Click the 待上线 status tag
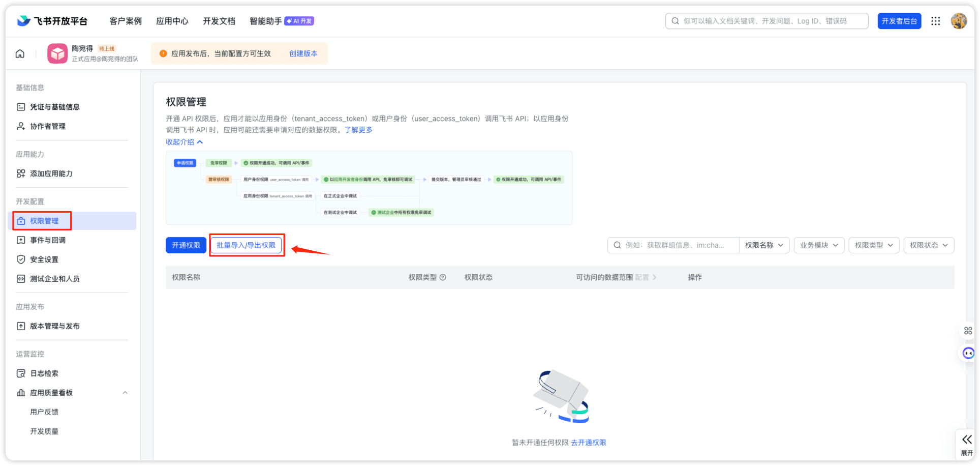This screenshot has width=980, height=466. click(x=107, y=49)
